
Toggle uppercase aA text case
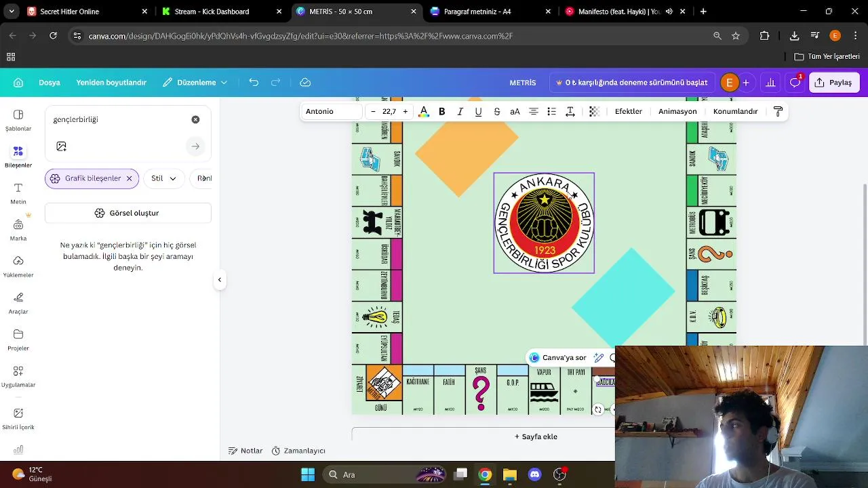click(x=515, y=111)
